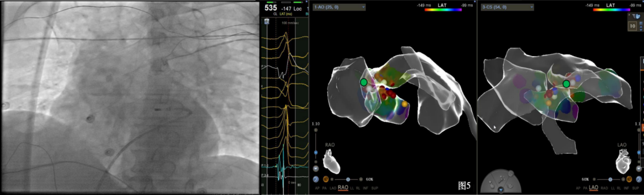This screenshot has width=644, height=195.
Task: Choose RAO view in the right map
Action: pyautogui.click(x=604, y=188)
